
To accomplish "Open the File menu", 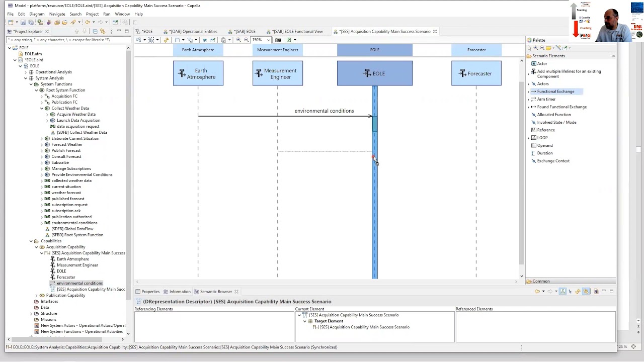I will tap(10, 14).
